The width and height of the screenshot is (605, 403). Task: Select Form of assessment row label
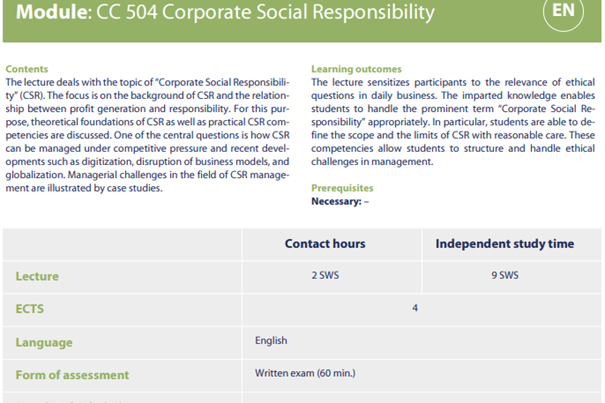click(72, 375)
